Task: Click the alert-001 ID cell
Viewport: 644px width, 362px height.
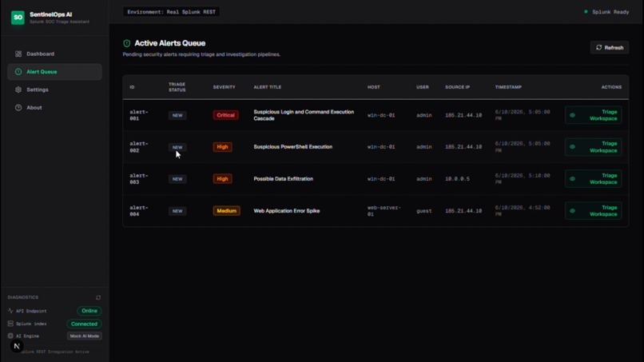Action: 139,115
